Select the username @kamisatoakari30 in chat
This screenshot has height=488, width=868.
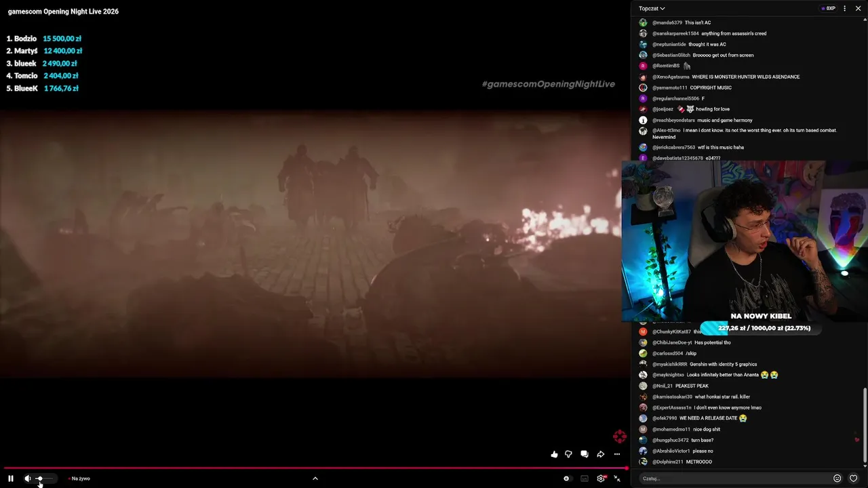pos(673,396)
